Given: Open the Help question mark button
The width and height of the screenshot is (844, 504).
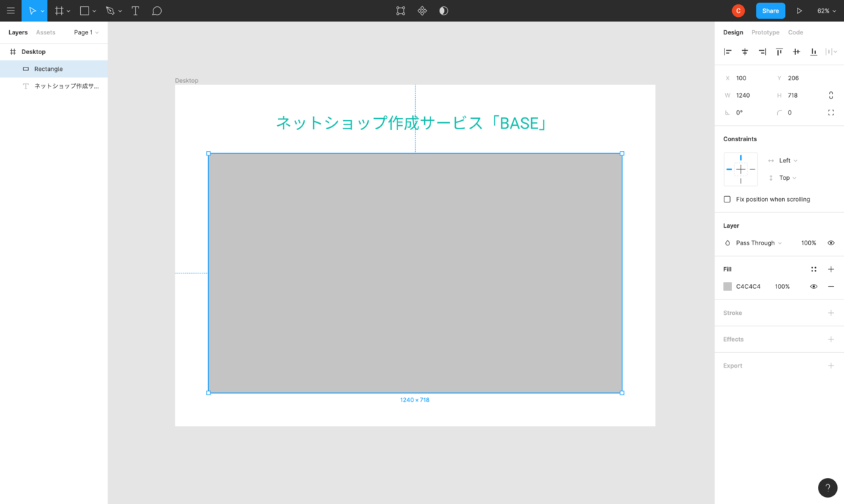Looking at the screenshot, I should tap(828, 488).
